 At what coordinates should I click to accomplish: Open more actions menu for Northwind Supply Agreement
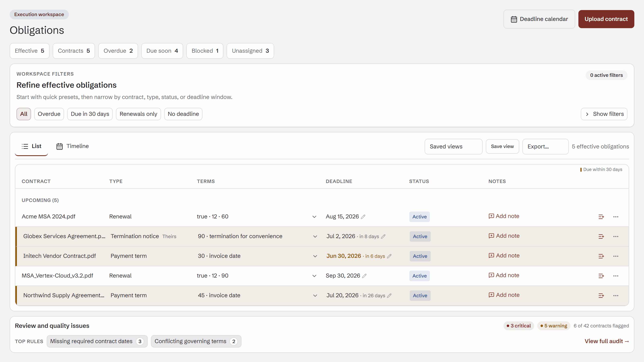pyautogui.click(x=616, y=296)
